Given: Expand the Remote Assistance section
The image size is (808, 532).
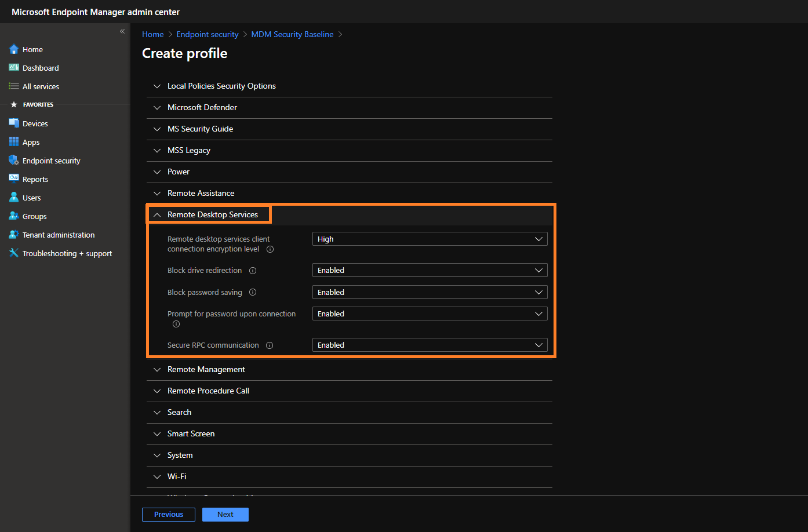Looking at the screenshot, I should coord(350,193).
